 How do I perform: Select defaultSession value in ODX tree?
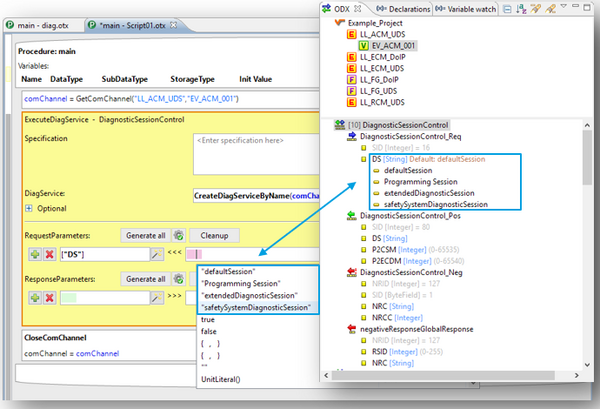click(x=408, y=170)
